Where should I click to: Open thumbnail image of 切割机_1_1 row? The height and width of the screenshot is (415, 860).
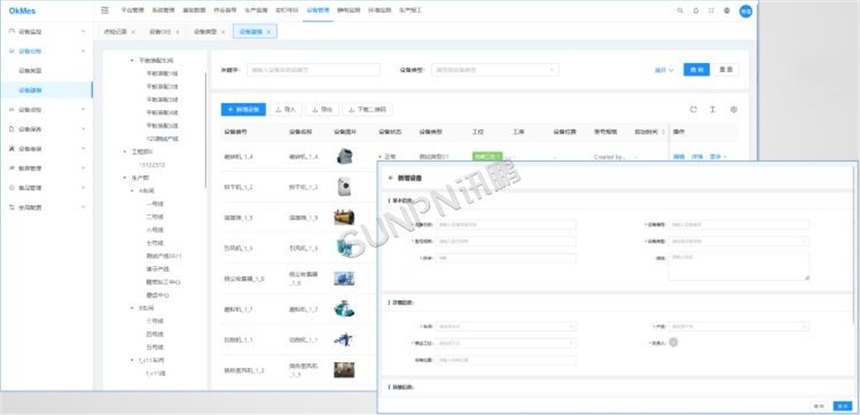click(344, 340)
